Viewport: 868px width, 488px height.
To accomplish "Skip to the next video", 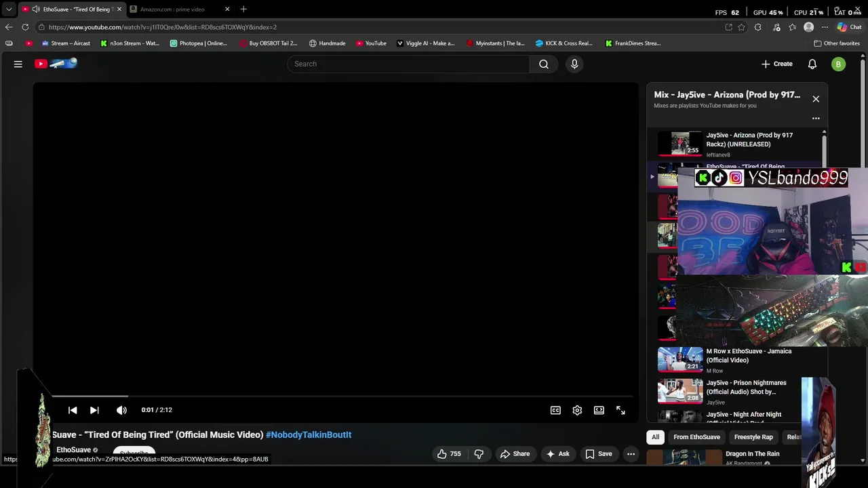I will (x=94, y=410).
